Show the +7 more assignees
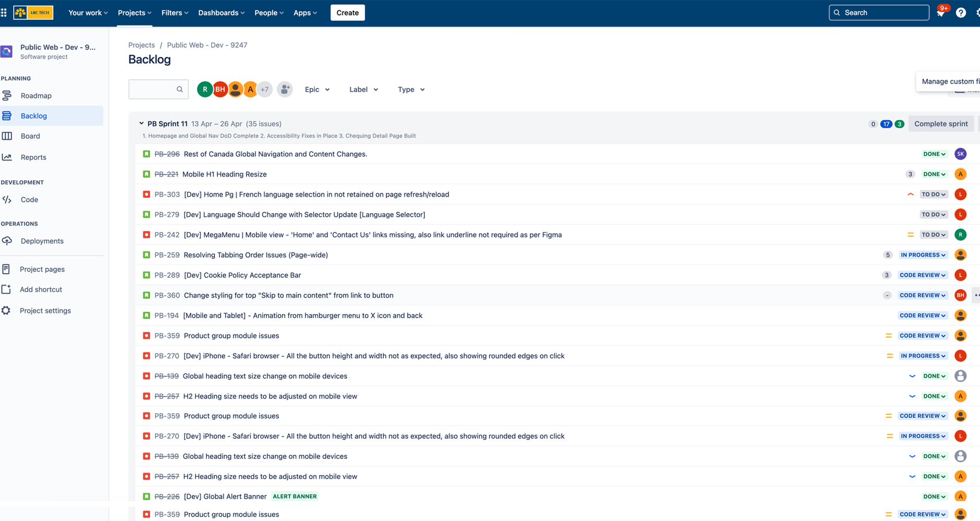The height and width of the screenshot is (521, 980). tap(265, 90)
